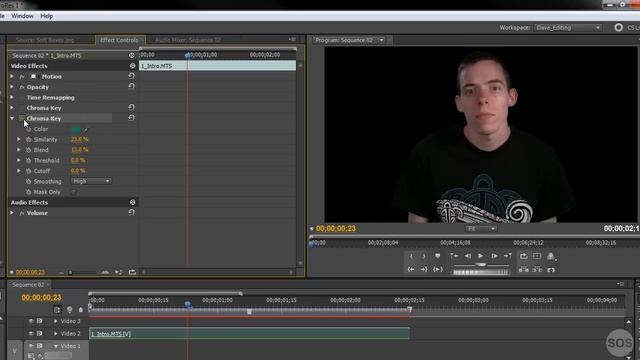Click the Export Frame camera icon

[551, 270]
